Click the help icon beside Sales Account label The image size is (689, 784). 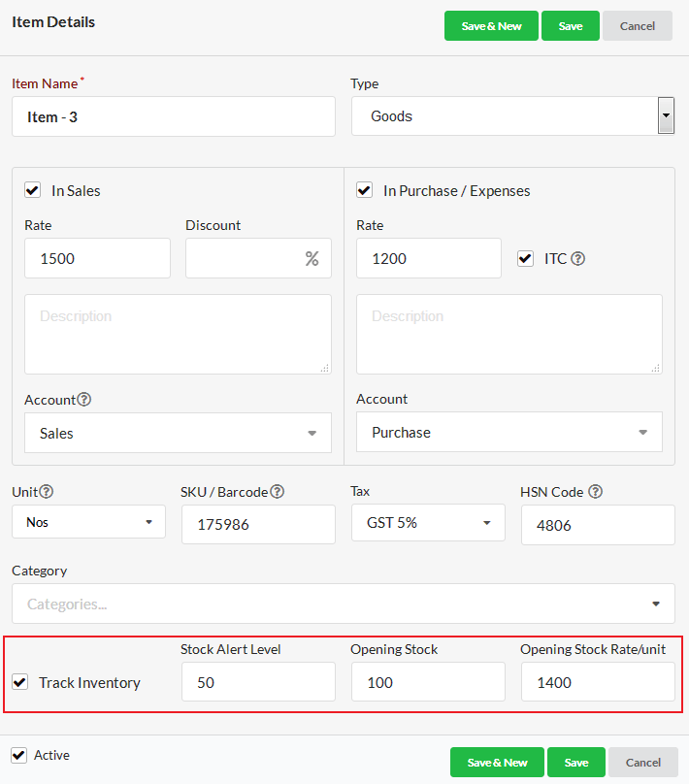[x=84, y=400]
